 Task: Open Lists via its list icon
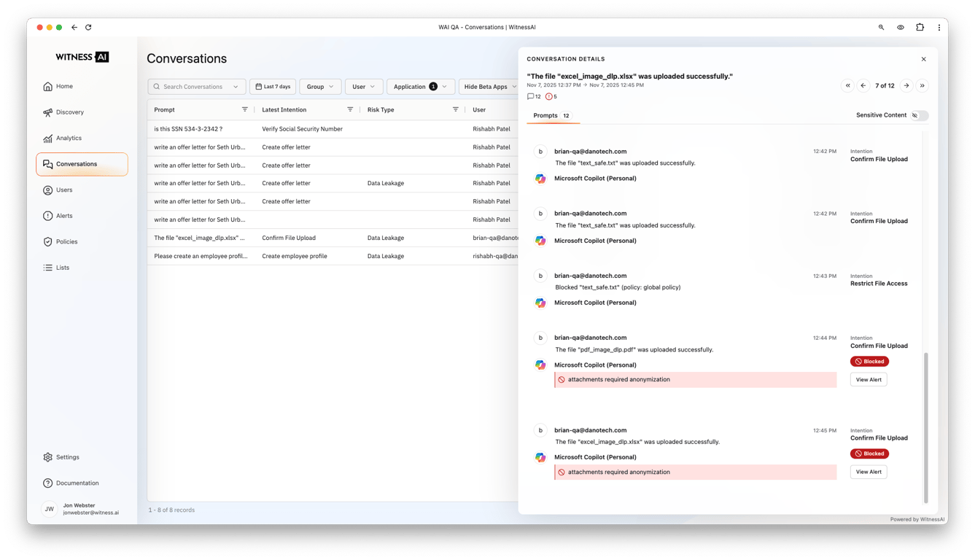point(48,268)
